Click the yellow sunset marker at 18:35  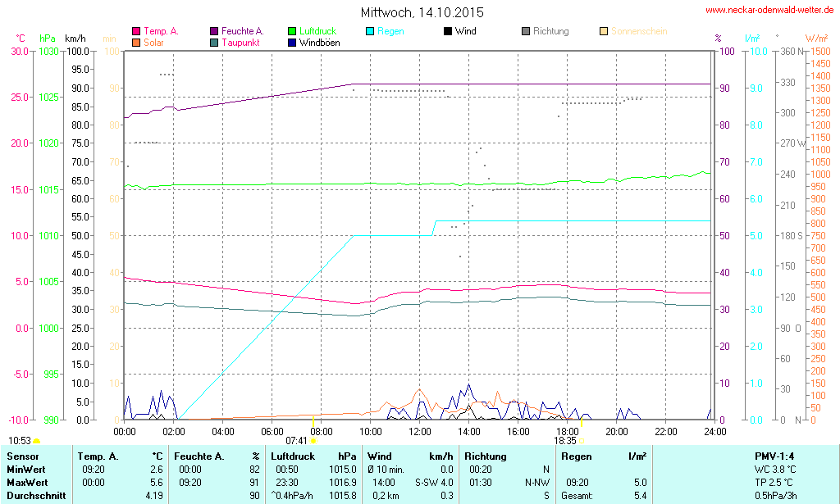tap(582, 441)
